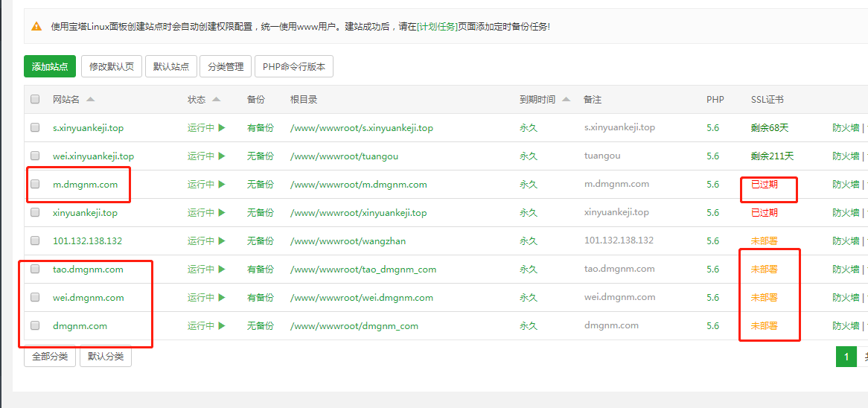Click the play icon in 101.132.138.132 row
This screenshot has width=868, height=408.
(x=222, y=240)
